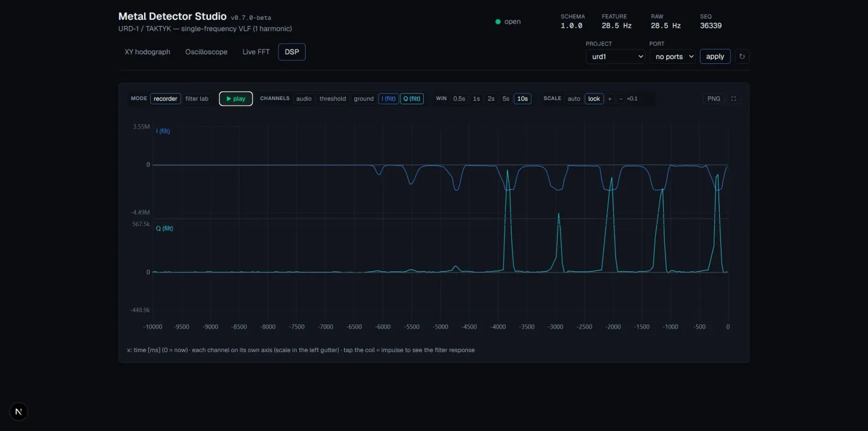Switch mode to filter lab
The width and height of the screenshot is (868, 431).
pos(197,99)
